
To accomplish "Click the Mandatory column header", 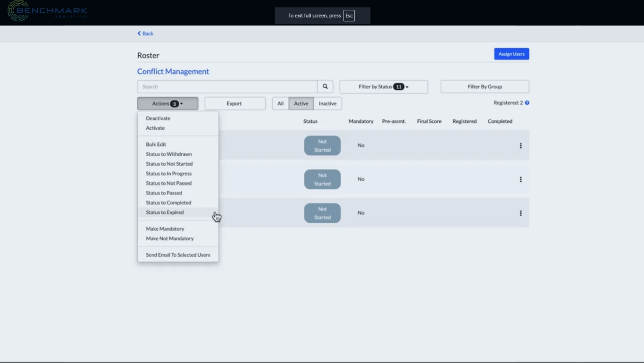I will point(361,121).
